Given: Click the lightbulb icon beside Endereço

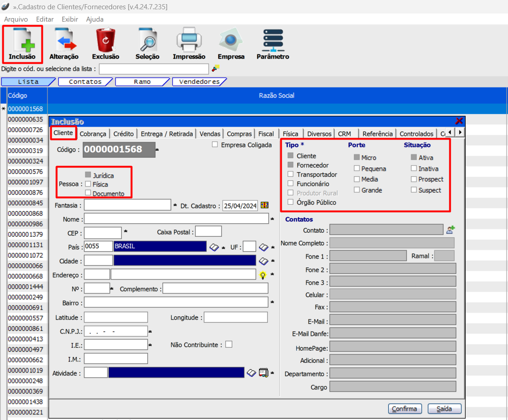Looking at the screenshot, I should point(263,275).
